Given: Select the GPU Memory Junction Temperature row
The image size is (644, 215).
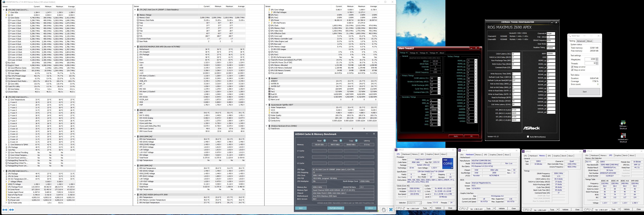Looking at the screenshot, I should (x=190, y=200).
